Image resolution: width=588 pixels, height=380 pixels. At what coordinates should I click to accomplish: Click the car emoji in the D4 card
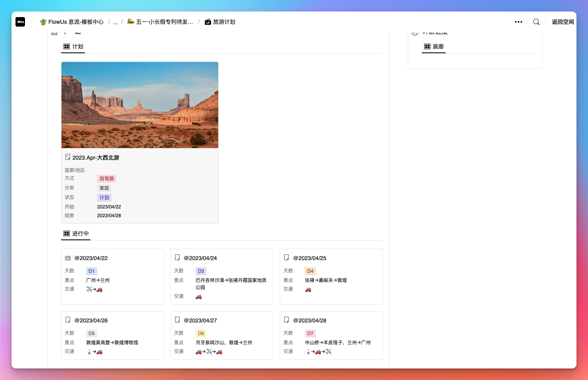coord(308,289)
